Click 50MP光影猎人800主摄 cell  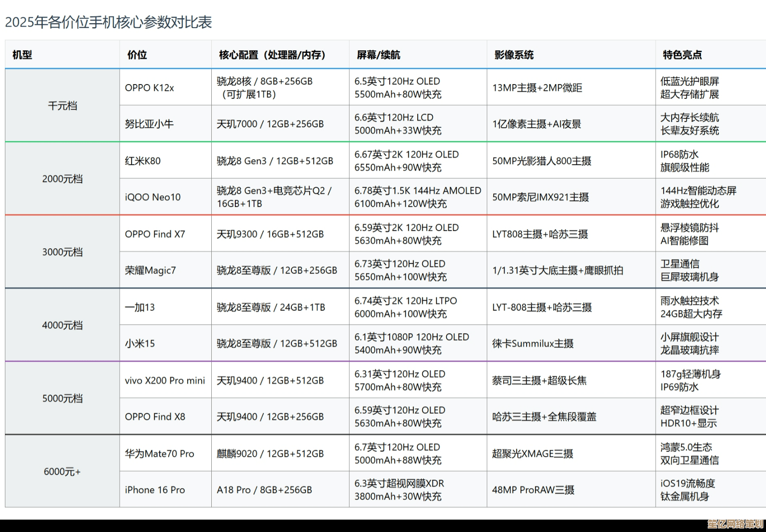point(571,160)
